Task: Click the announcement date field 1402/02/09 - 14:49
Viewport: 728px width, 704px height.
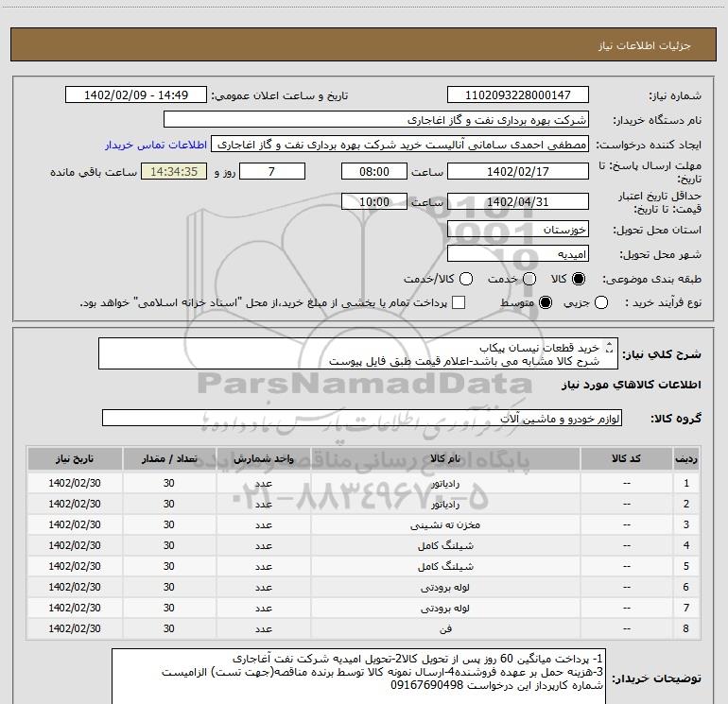Action: [136, 95]
